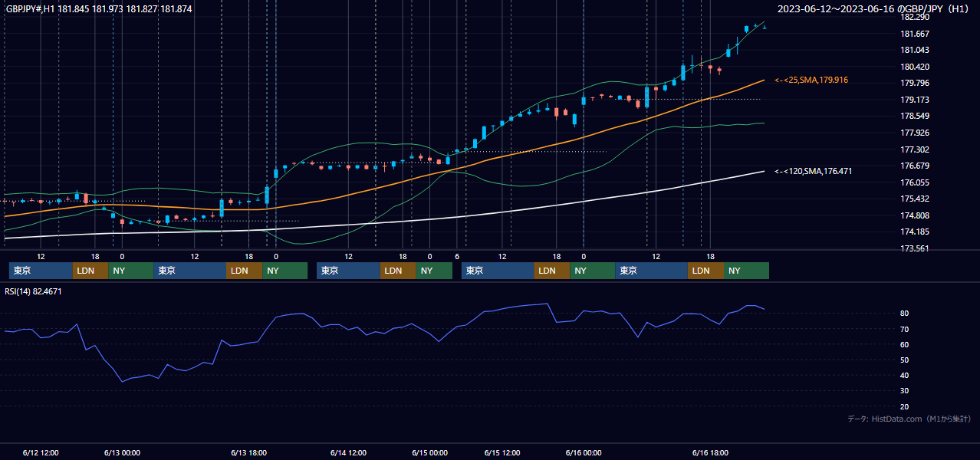Click price axis value 173.561
Image resolution: width=980 pixels, height=460 pixels.
coord(914,249)
